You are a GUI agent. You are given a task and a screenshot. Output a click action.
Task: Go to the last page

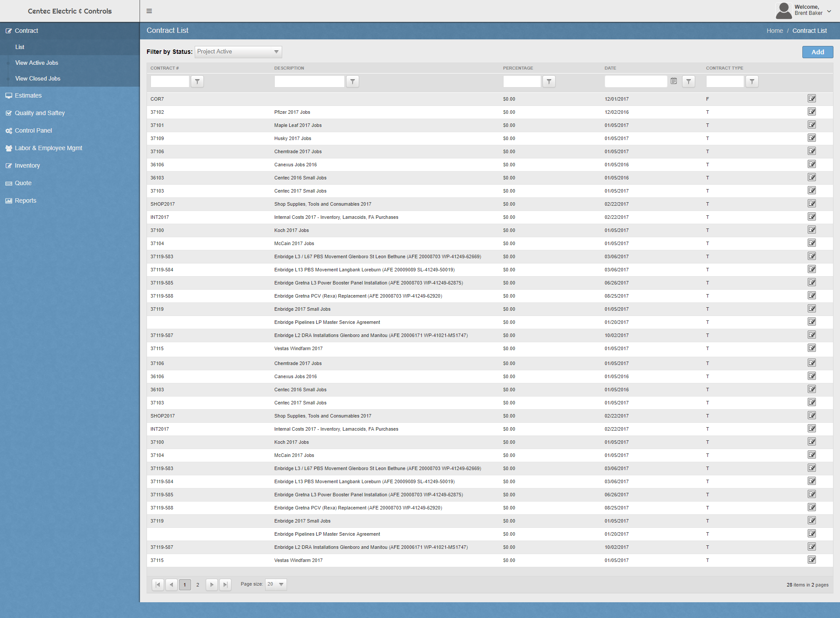tap(225, 585)
